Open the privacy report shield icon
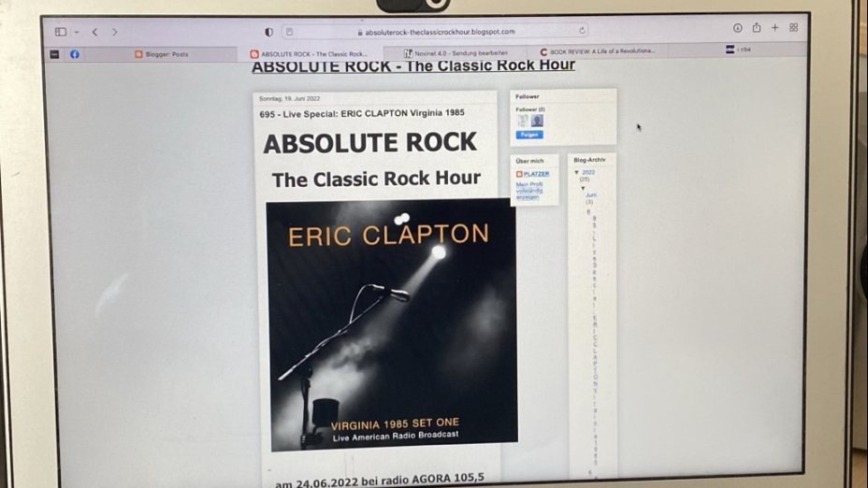Screen dimensions: 868x488 pyautogui.click(x=269, y=32)
